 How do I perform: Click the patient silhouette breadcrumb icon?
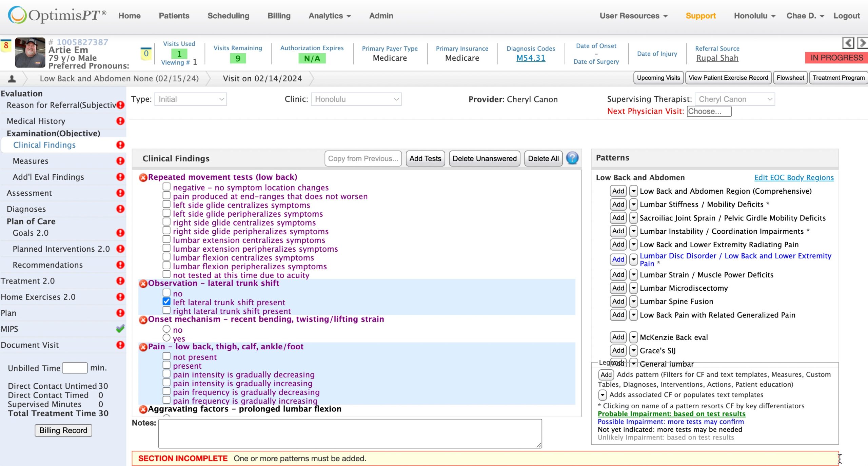[x=12, y=79]
